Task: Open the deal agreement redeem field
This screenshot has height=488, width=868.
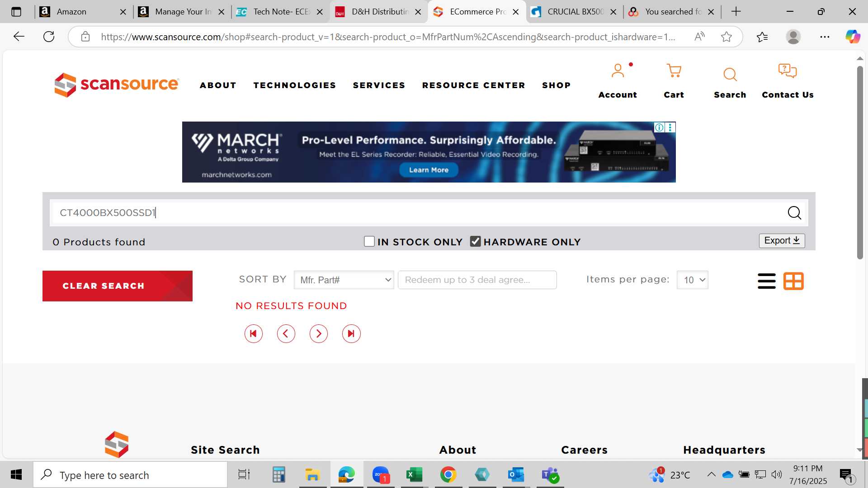Action: tap(477, 280)
